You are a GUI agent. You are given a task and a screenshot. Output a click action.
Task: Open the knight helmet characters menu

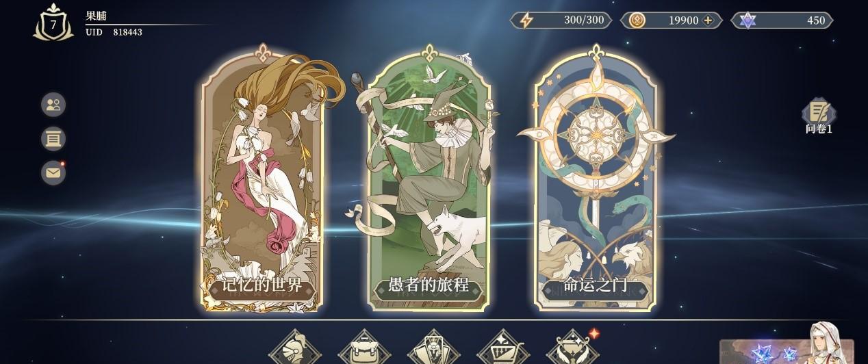295,348
